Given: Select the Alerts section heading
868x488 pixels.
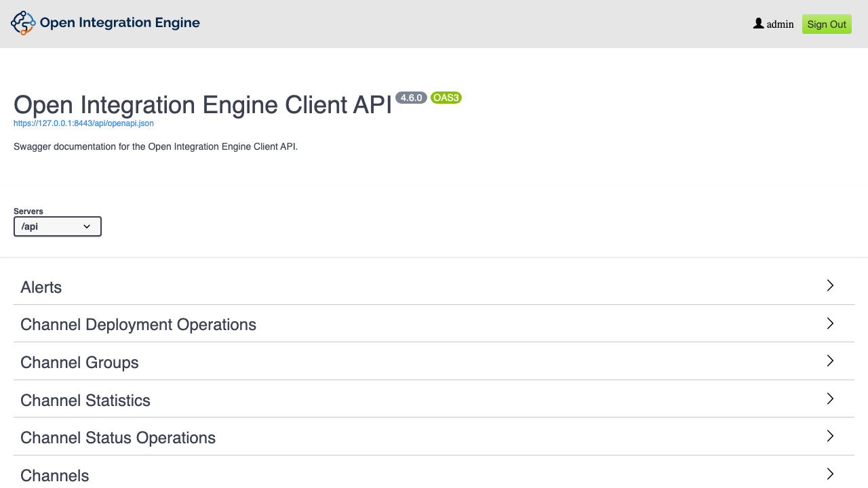Looking at the screenshot, I should coord(41,287).
